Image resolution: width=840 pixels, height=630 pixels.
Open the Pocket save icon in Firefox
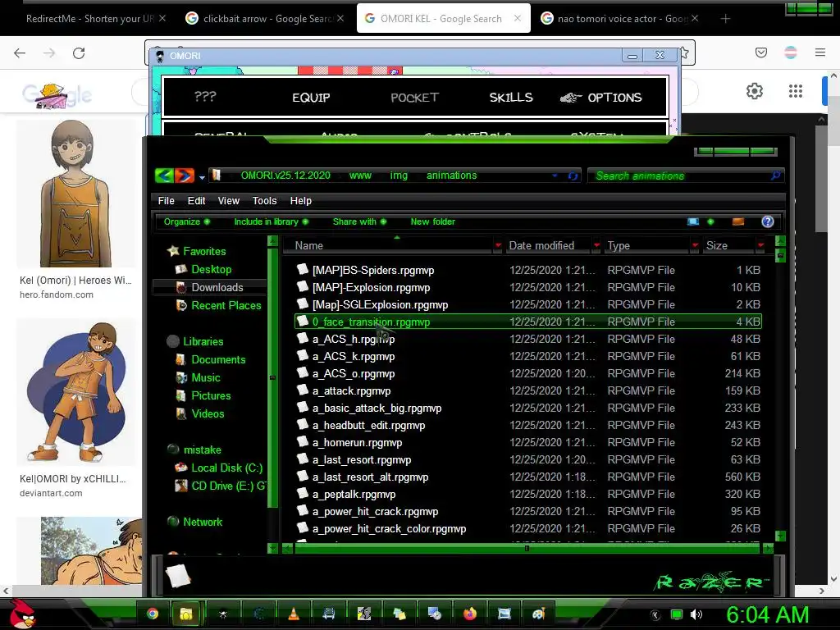point(761,52)
